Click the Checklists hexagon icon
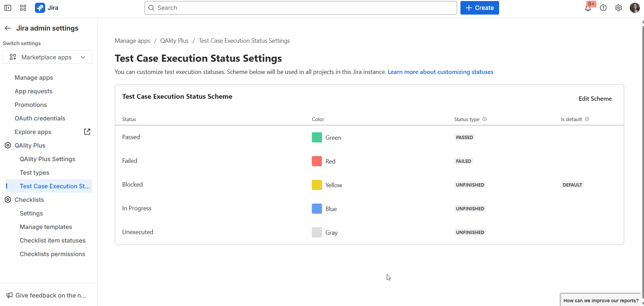Screen dimensions: 644x306 point(8,199)
